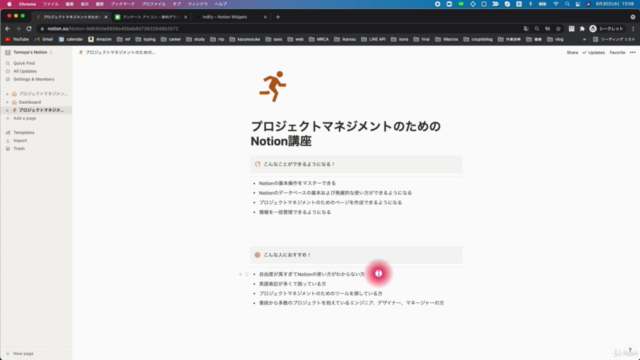640x360 pixels.
Task: Click the Share button in the Notion top bar
Action: pyautogui.click(x=572, y=53)
